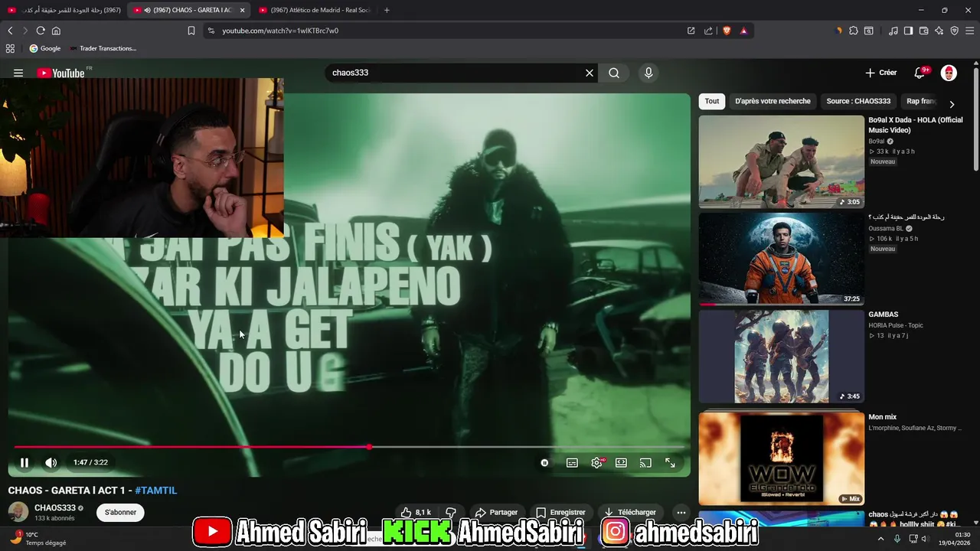Screen dimensions: 980x551
Task: Open the #TAMTIL hashtag link
Action: [x=156, y=491]
